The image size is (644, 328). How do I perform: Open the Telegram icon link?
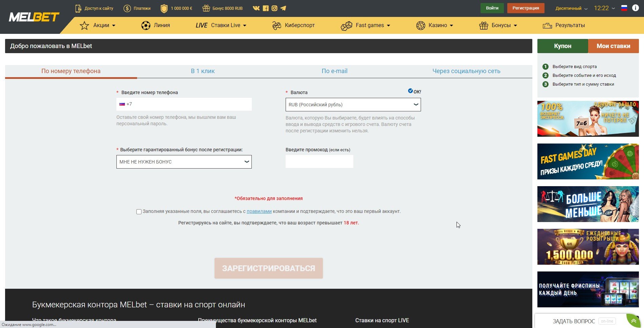coord(283,8)
